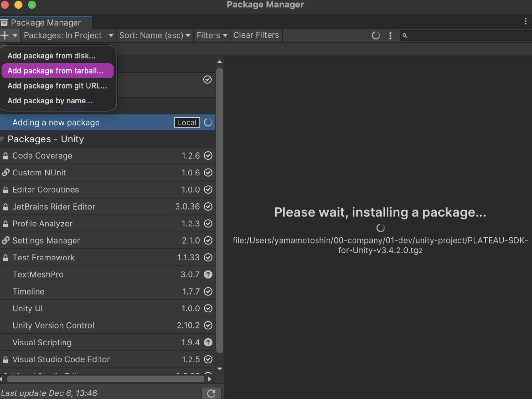
Task: Click the refresh button beside last update
Action: click(x=211, y=393)
